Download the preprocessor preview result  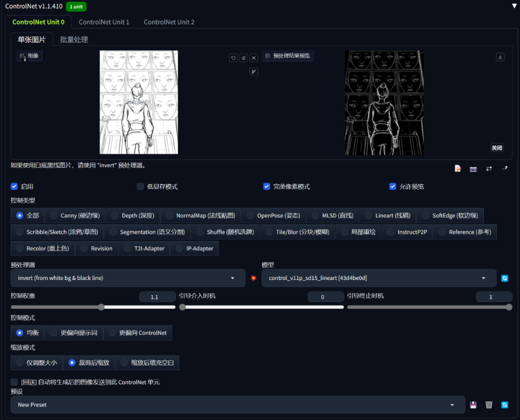coord(500,57)
